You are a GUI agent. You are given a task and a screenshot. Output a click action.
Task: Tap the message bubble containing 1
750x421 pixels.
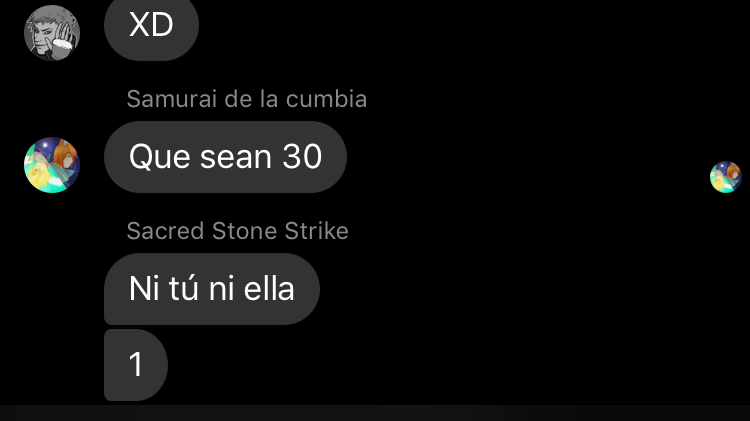[136, 365]
